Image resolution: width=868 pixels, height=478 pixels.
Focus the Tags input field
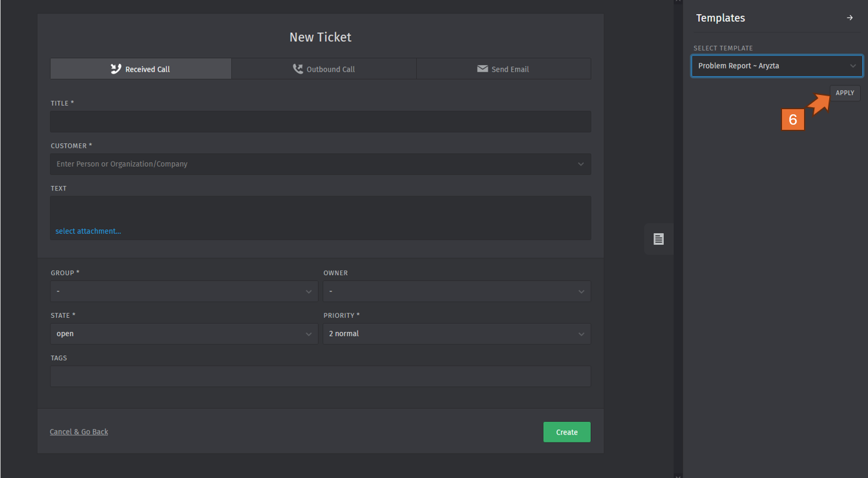click(320, 377)
